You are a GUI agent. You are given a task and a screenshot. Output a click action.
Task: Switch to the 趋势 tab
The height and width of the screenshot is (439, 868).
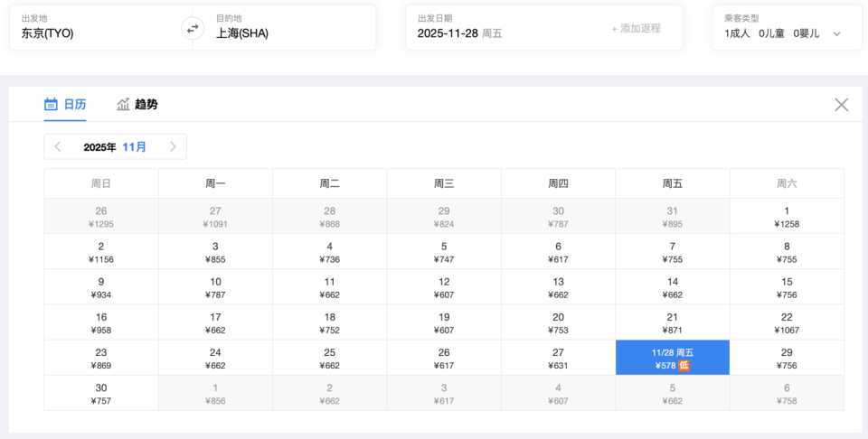tap(146, 105)
